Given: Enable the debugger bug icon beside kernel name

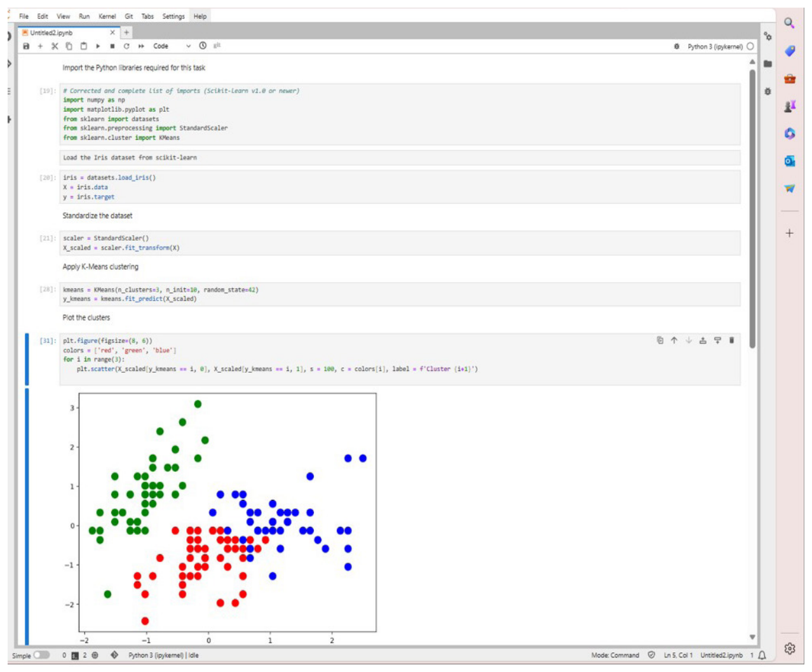Looking at the screenshot, I should 677,46.
